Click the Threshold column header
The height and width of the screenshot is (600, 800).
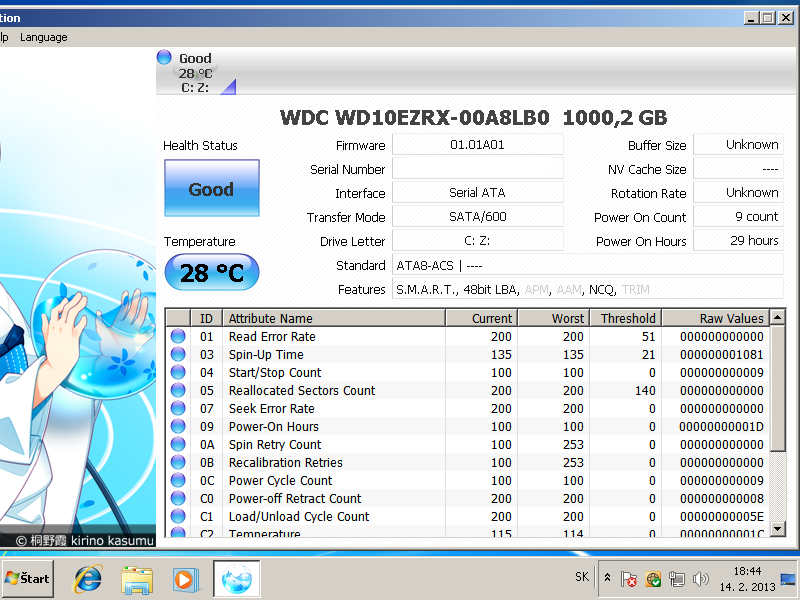pos(626,318)
